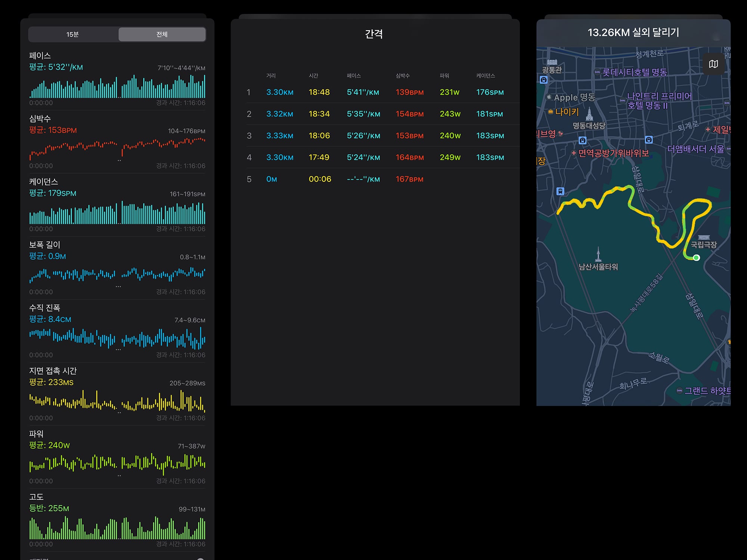Select the elevation gain 등반: 255M
Image resolution: width=747 pixels, height=560 pixels.
[x=49, y=508]
